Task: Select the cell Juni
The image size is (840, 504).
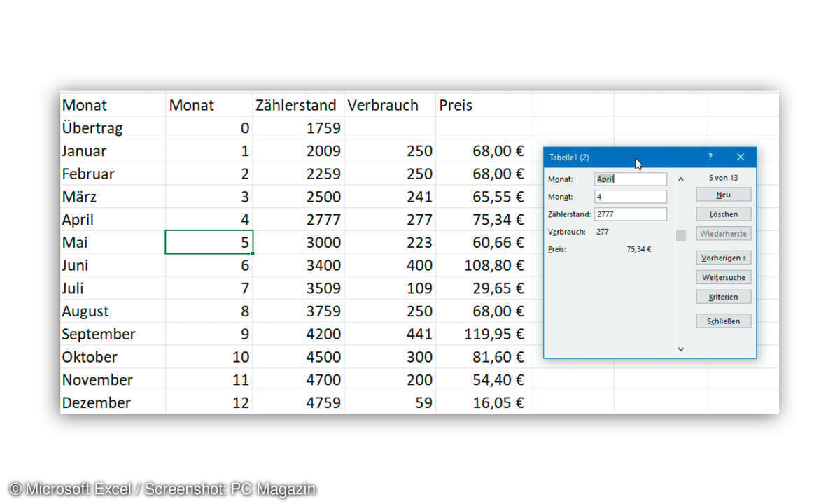Action: pyautogui.click(x=113, y=265)
